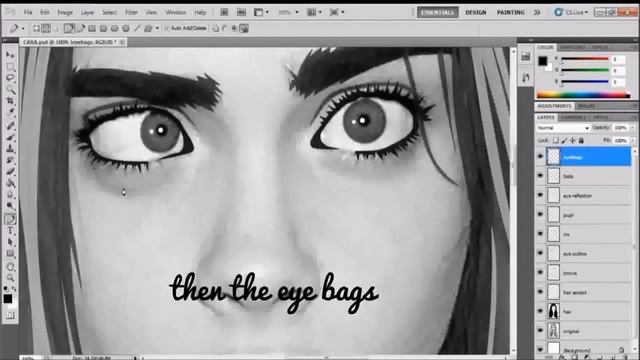Launch Mini Bridge from application bar
640x360 pixels.
click(241, 12)
